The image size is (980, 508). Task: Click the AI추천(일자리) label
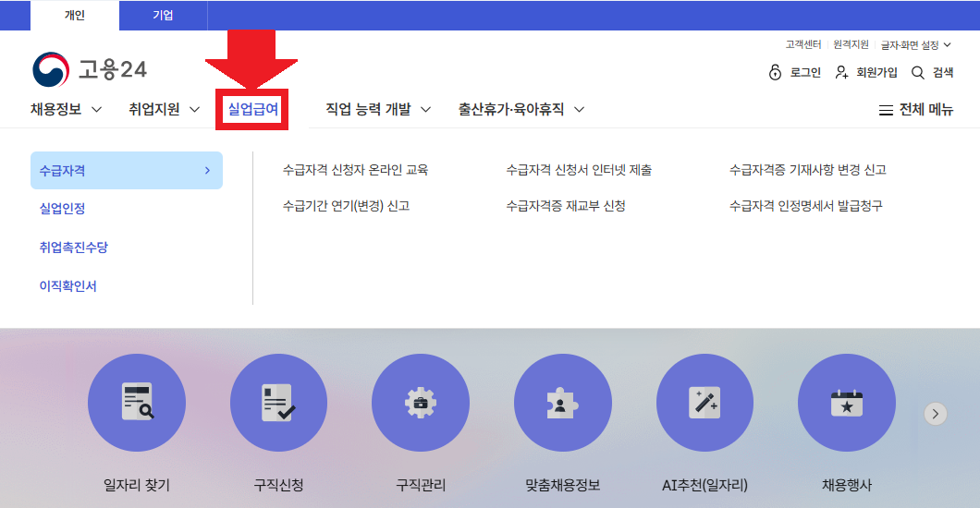[705, 485]
